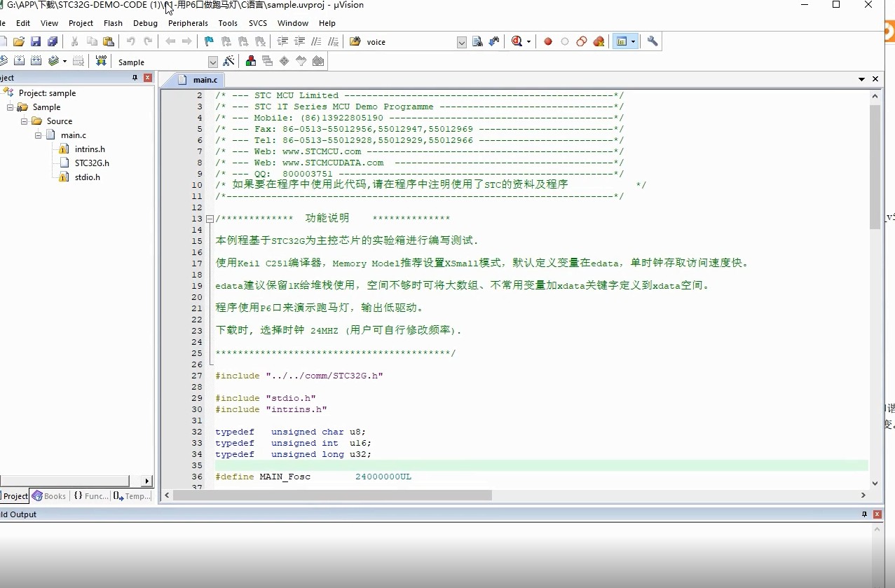
Task: Open the Help menu
Action: click(x=327, y=23)
